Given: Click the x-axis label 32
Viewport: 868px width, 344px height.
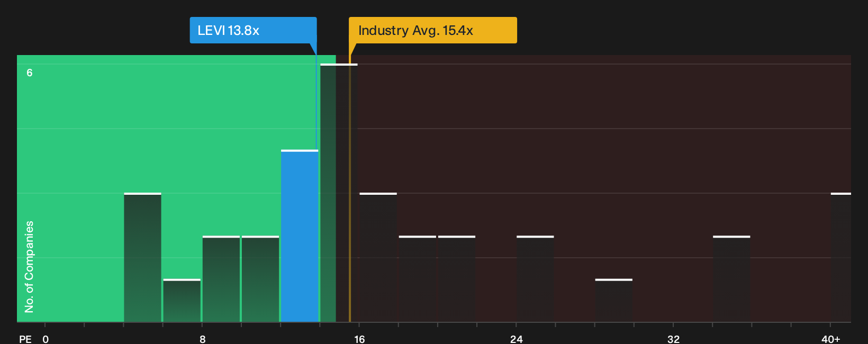Looking at the screenshot, I should tap(673, 339).
